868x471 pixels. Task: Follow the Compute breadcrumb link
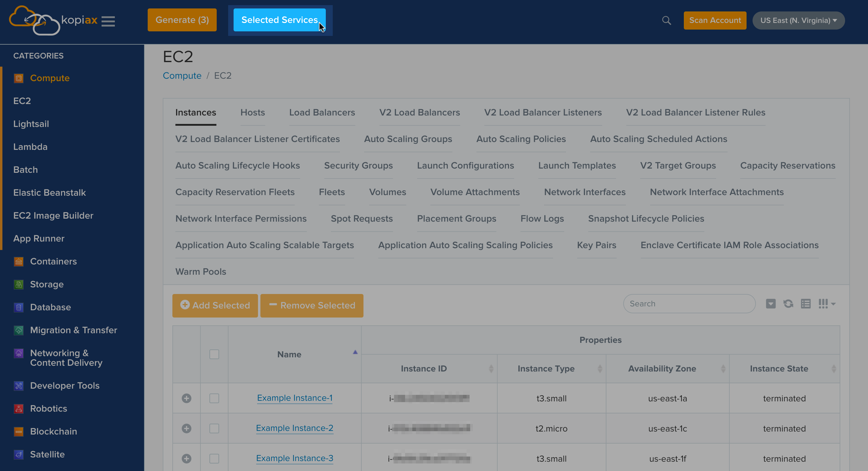pyautogui.click(x=182, y=76)
